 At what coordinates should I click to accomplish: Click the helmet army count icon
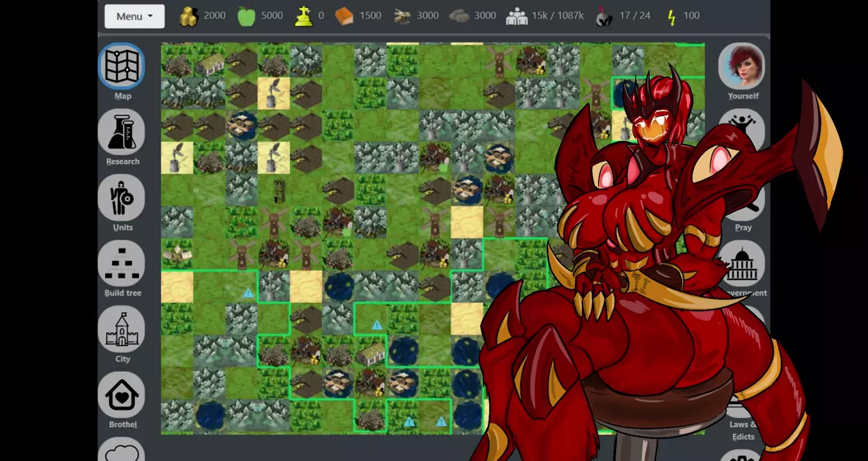click(x=604, y=16)
